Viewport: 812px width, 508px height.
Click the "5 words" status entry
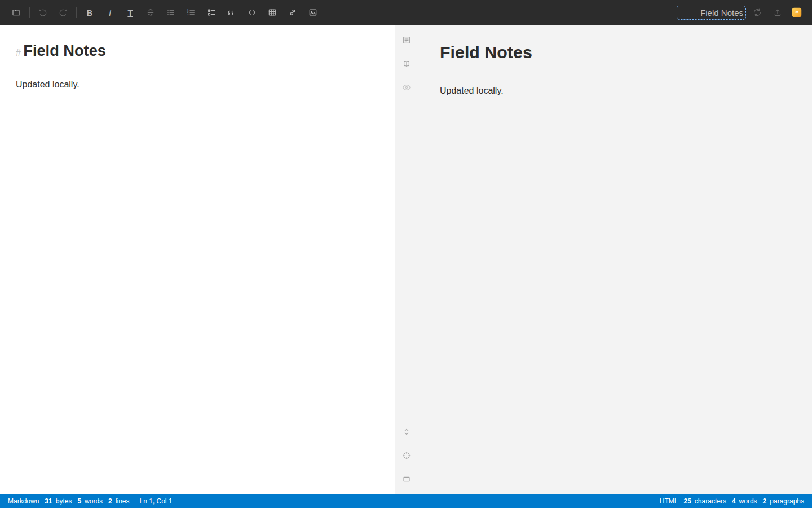[x=90, y=501]
